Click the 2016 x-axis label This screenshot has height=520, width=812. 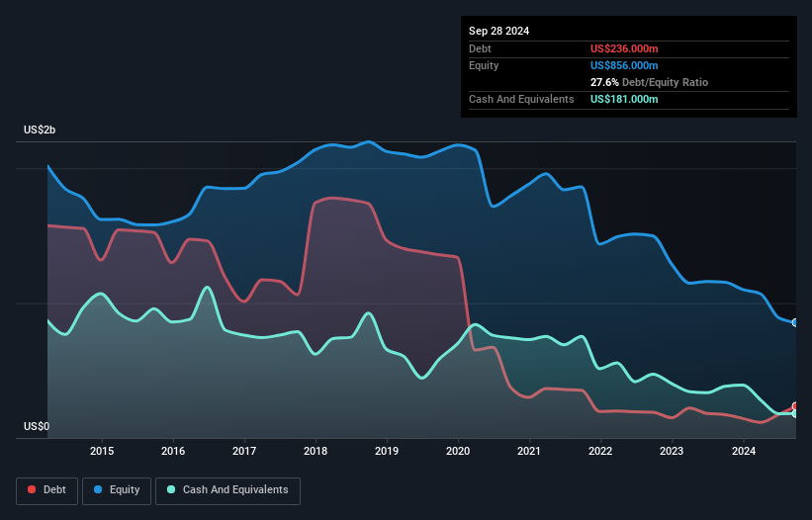point(173,451)
